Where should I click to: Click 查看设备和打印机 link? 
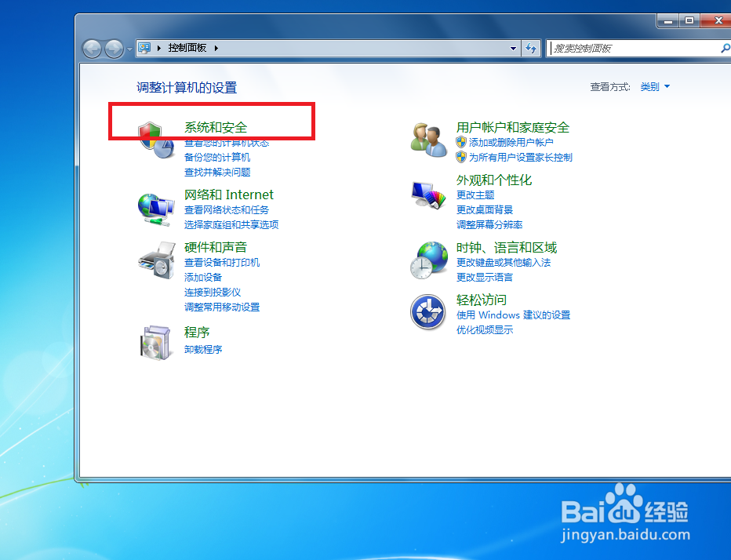point(222,263)
